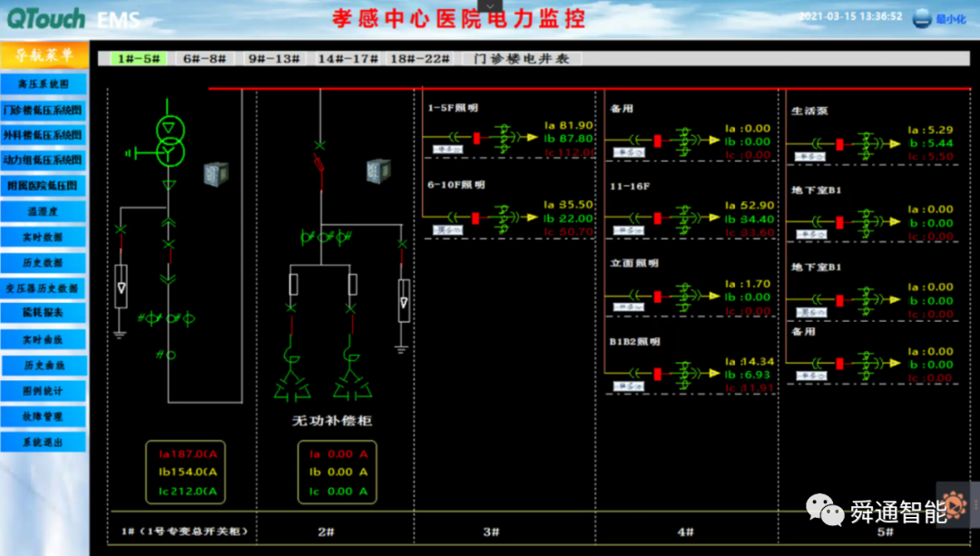Viewport: 980px width, 556px height.
Task: Open 能耗报表 page
Action: coord(44,312)
